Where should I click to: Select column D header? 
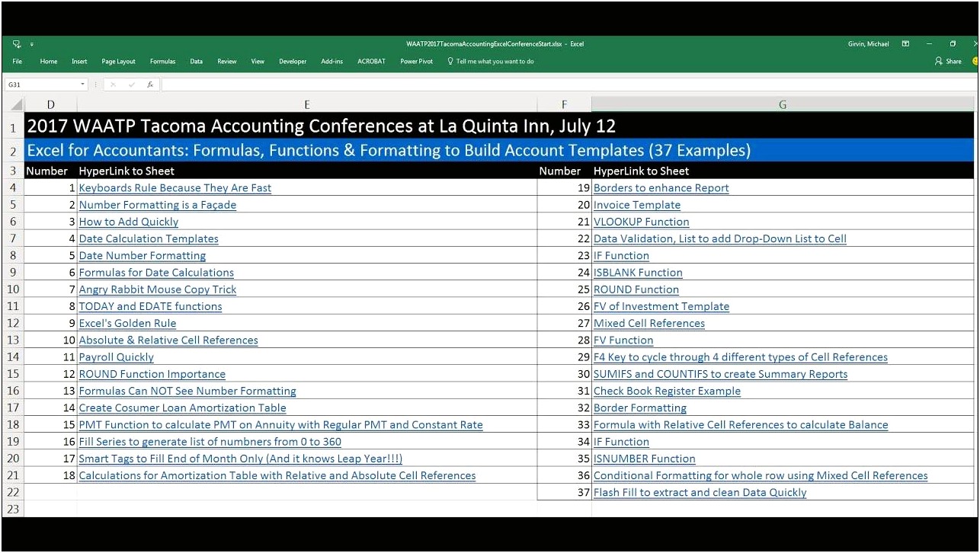point(50,104)
